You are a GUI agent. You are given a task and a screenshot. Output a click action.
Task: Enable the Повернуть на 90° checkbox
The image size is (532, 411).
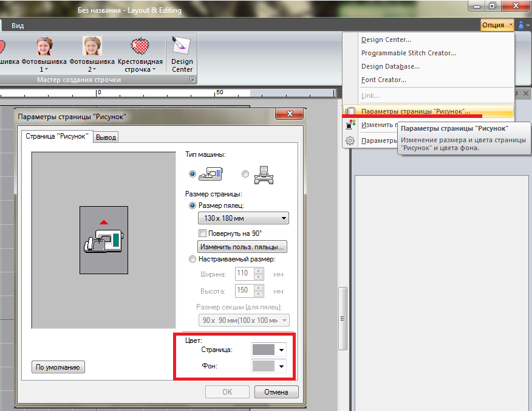pyautogui.click(x=203, y=233)
